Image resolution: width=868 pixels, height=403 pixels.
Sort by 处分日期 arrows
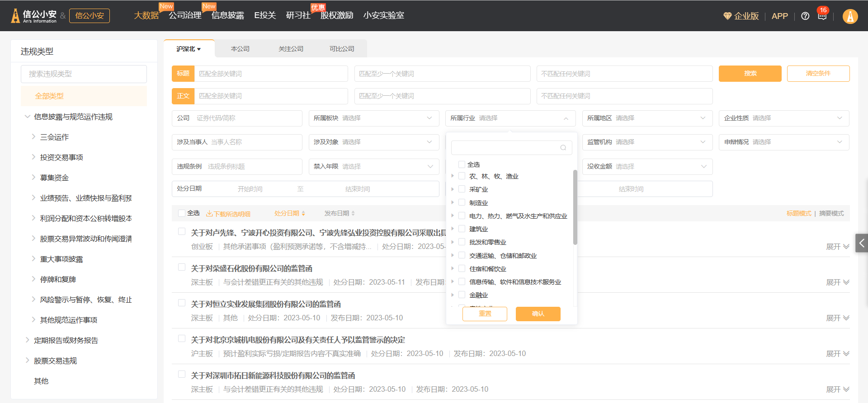tap(303, 213)
